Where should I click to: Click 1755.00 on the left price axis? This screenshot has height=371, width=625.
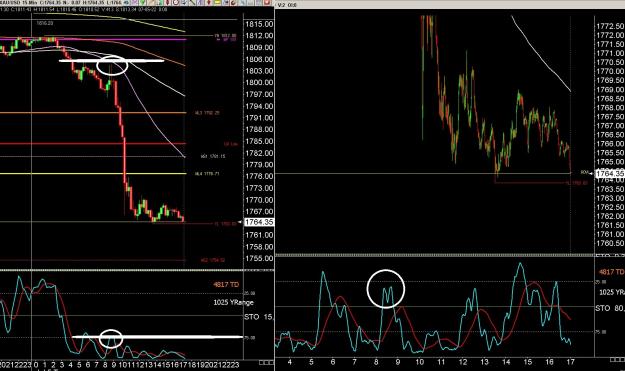coord(259,259)
